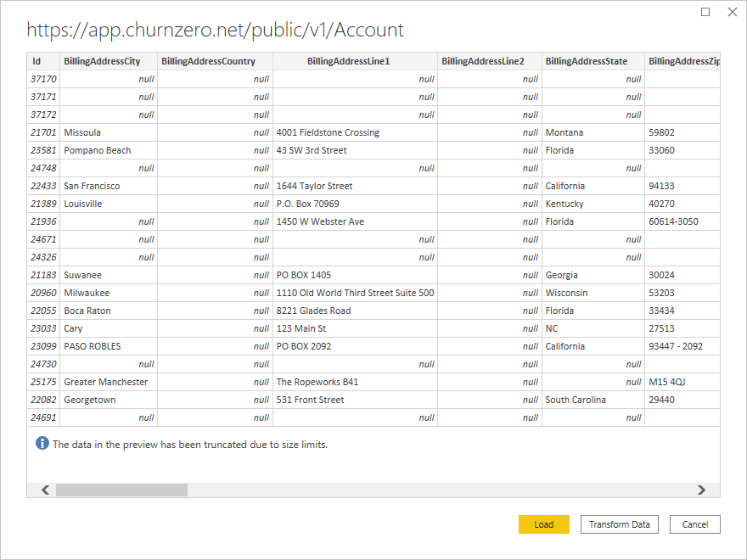
Task: Click the zip cell 33060
Action: click(x=682, y=150)
